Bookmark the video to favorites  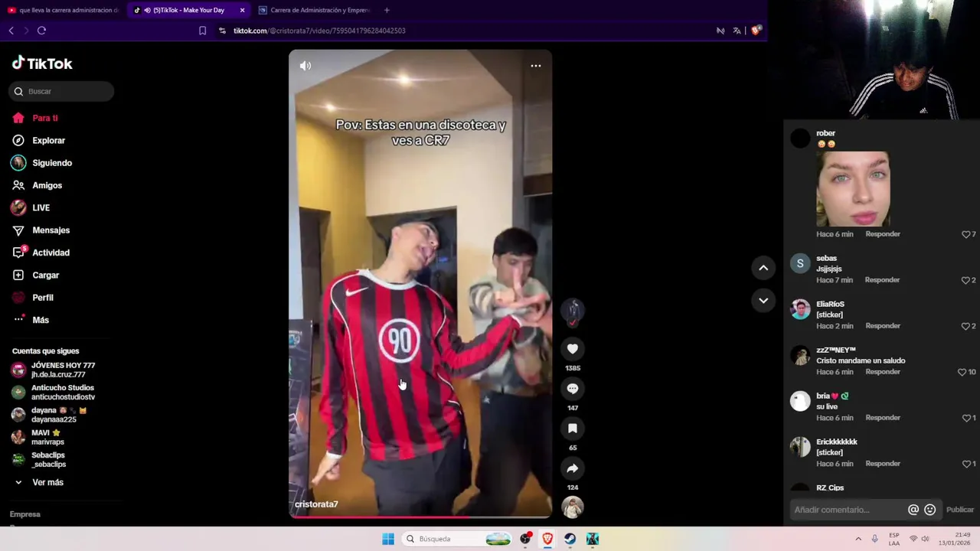(573, 429)
